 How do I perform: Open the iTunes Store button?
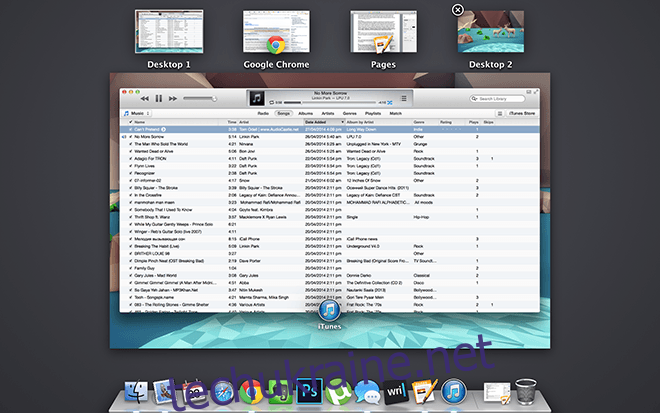coord(522,113)
